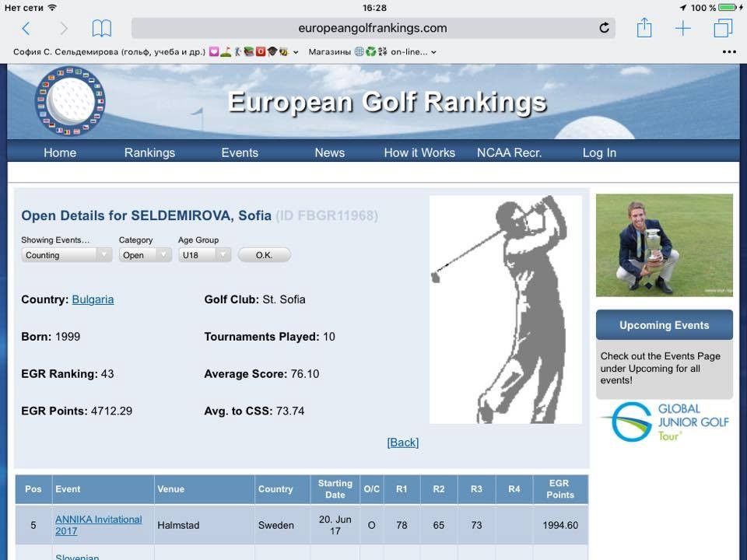Open Safari share sheet icon
Viewport: 747px width, 560px height.
click(644, 28)
